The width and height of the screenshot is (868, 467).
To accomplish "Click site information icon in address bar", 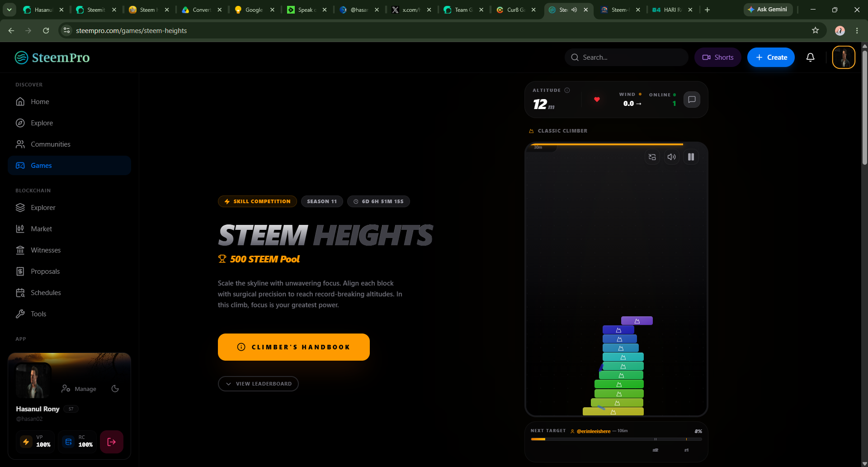I will tap(66, 30).
